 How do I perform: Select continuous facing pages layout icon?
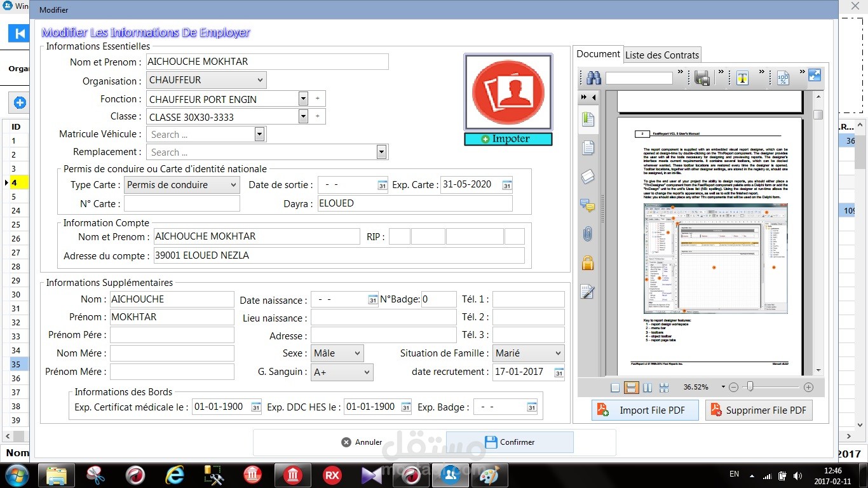tap(664, 388)
